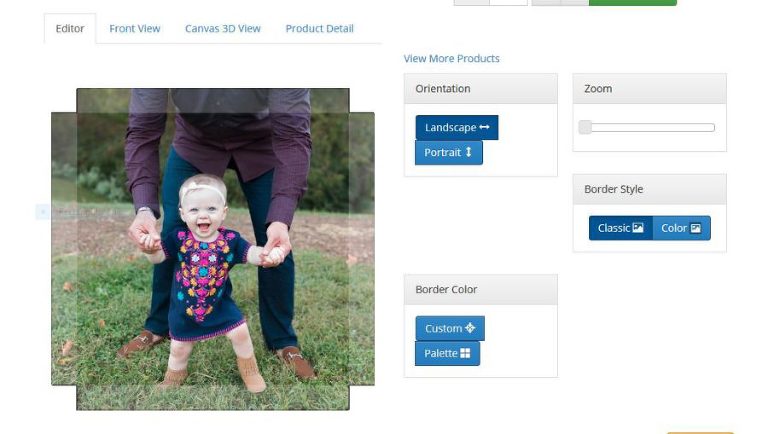
Task: Select Landscape orientation button
Action: click(456, 127)
